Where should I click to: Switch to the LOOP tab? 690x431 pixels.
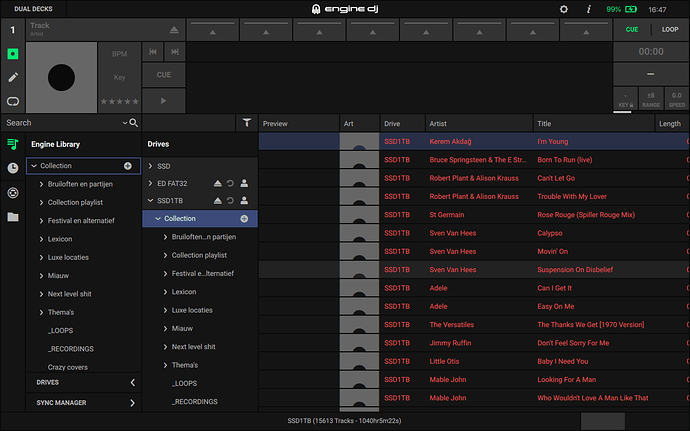670,29
